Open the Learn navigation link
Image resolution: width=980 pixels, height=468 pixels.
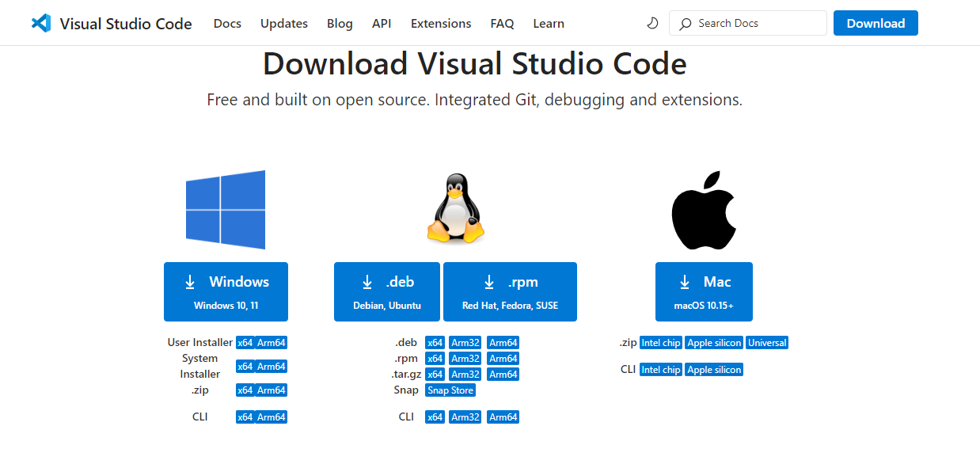tap(549, 23)
